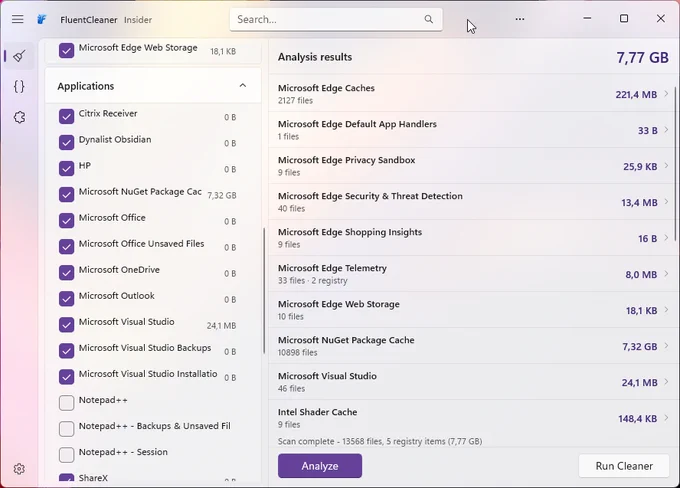Click the 7,77 GB total size
Image resolution: width=680 pixels, height=488 pixels.
pos(642,57)
